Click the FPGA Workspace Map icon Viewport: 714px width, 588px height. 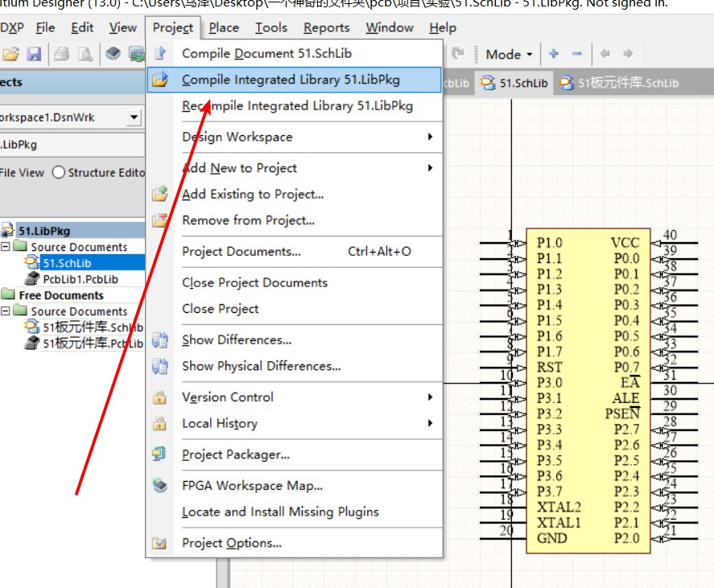pos(160,486)
